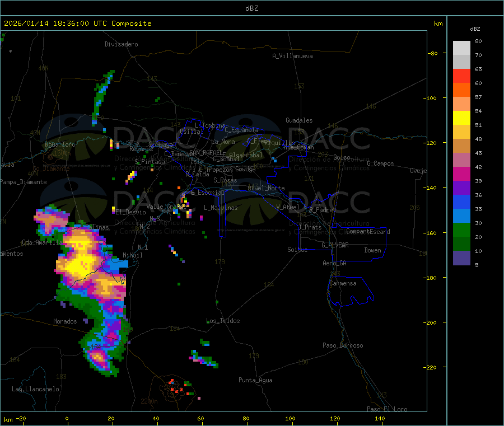Viewport: 504px width, 426px height.
Task: Click the Agua_Toro map label
Action: (x=60, y=144)
